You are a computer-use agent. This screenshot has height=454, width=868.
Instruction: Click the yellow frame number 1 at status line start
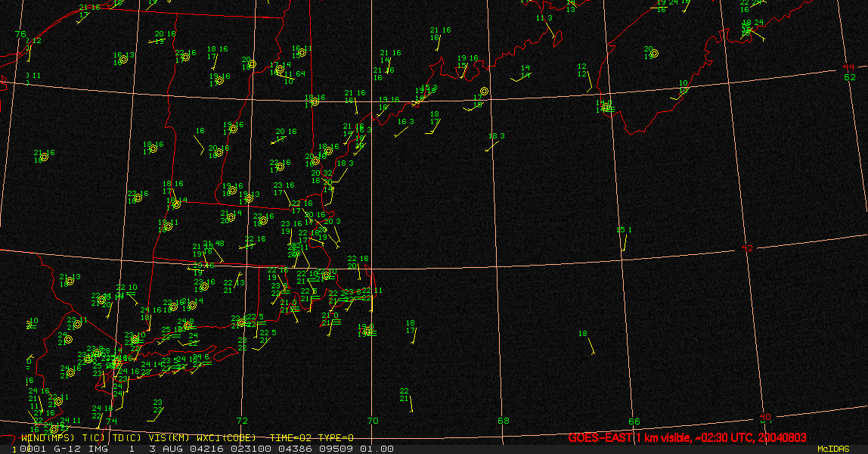[x=14, y=449]
